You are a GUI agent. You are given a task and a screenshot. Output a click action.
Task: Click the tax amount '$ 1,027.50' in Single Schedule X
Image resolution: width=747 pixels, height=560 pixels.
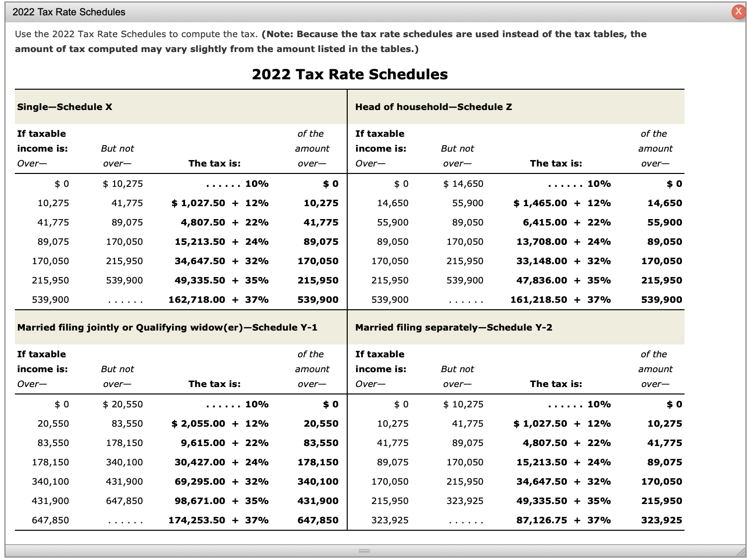198,203
